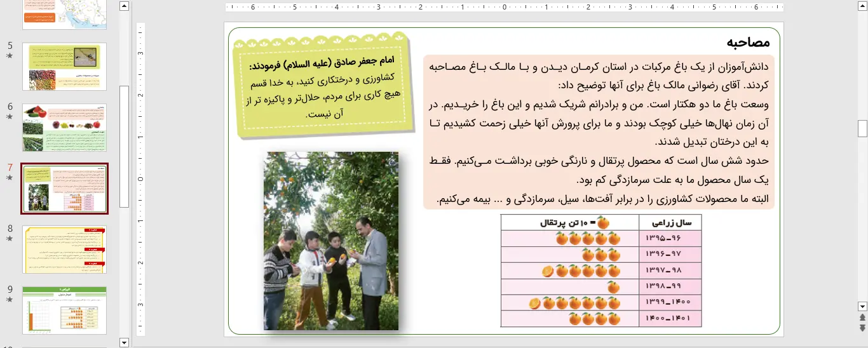Select the slide 8 thumbnail
Image resolution: width=868 pixels, height=348 pixels.
(x=64, y=250)
